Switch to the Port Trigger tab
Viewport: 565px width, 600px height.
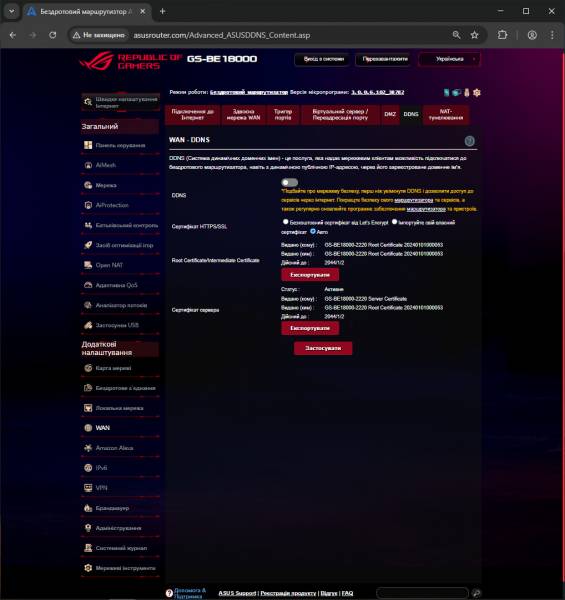[283, 114]
